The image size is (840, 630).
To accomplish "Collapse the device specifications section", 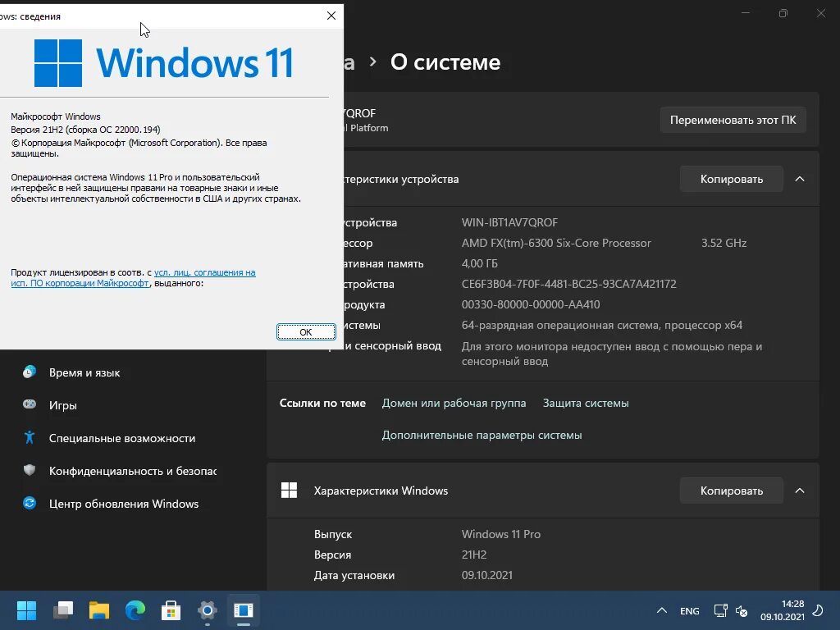I will [x=799, y=179].
